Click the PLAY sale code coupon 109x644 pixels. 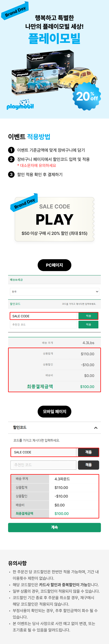(54, 219)
